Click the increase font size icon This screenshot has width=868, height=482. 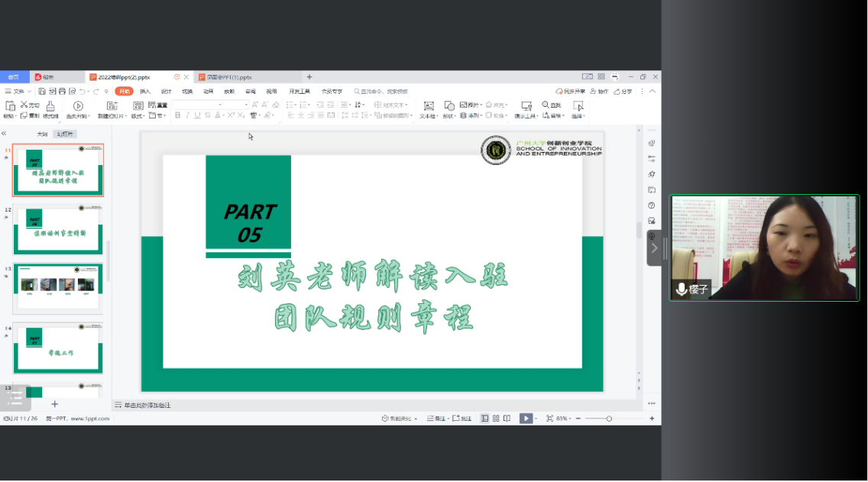[254, 105]
